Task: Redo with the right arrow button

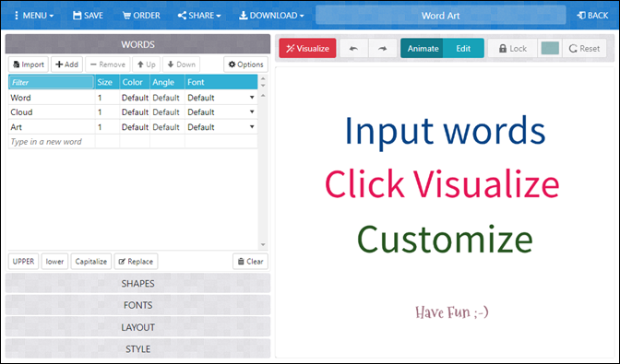Action: coord(382,48)
